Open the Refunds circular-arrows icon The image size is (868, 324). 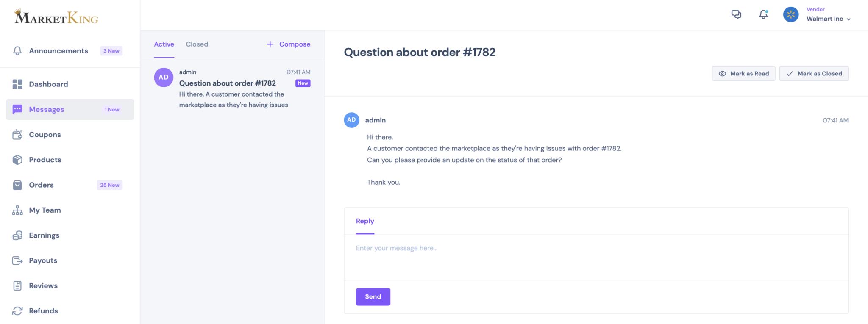pos(17,311)
